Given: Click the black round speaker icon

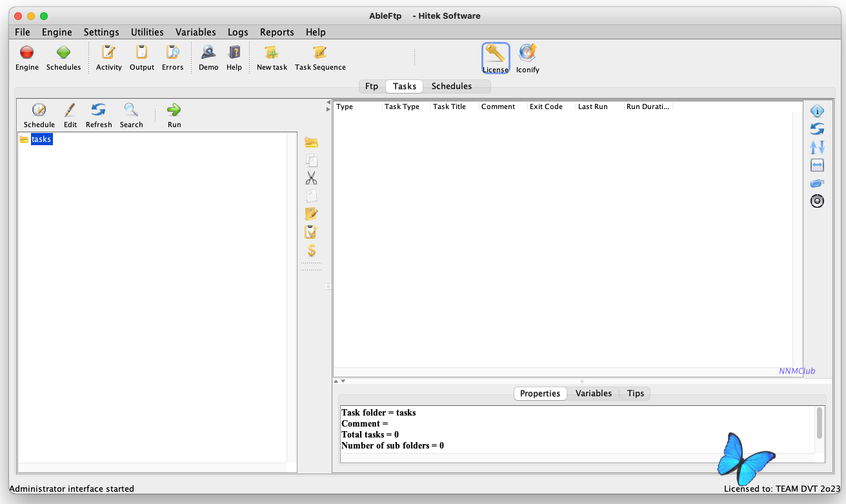Looking at the screenshot, I should point(817,201).
